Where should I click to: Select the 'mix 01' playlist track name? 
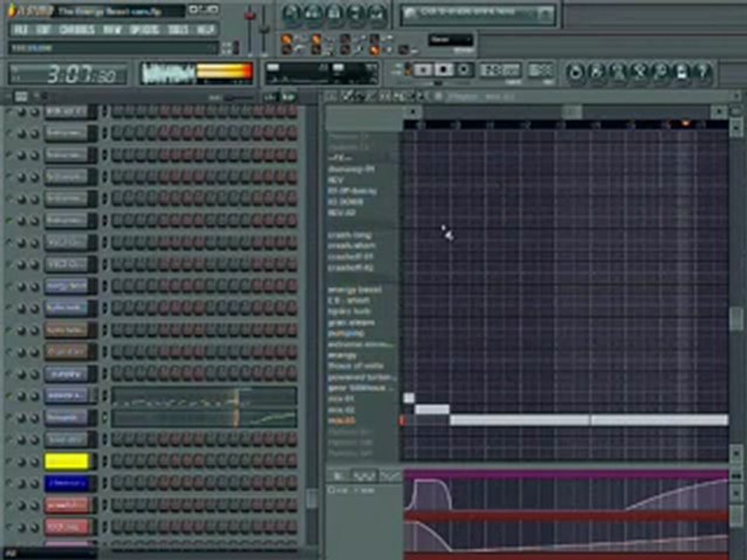click(341, 398)
